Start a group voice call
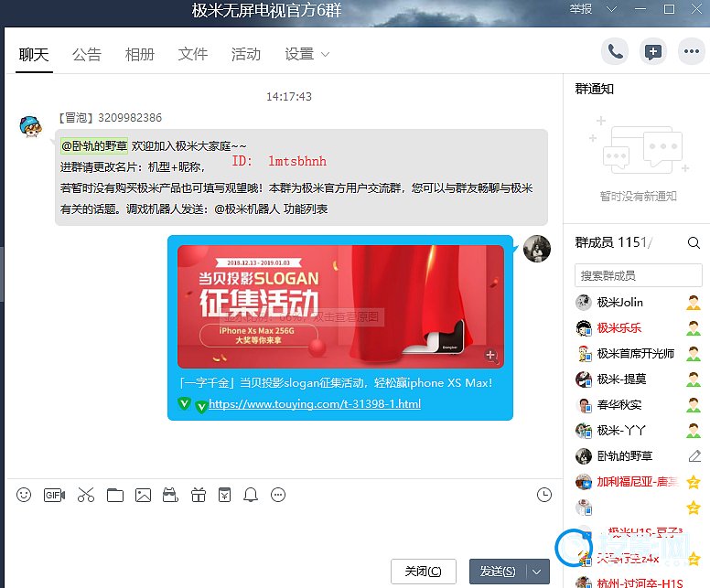Screen dimensions: 710x588 point(615,52)
